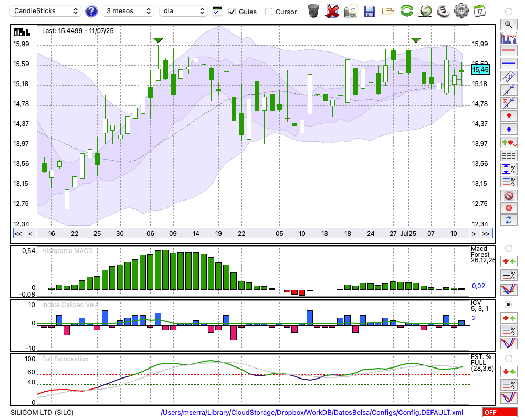The image size is (525, 420).
Task: Click the green plus red arrow tool
Action: pyautogui.click(x=509, y=142)
